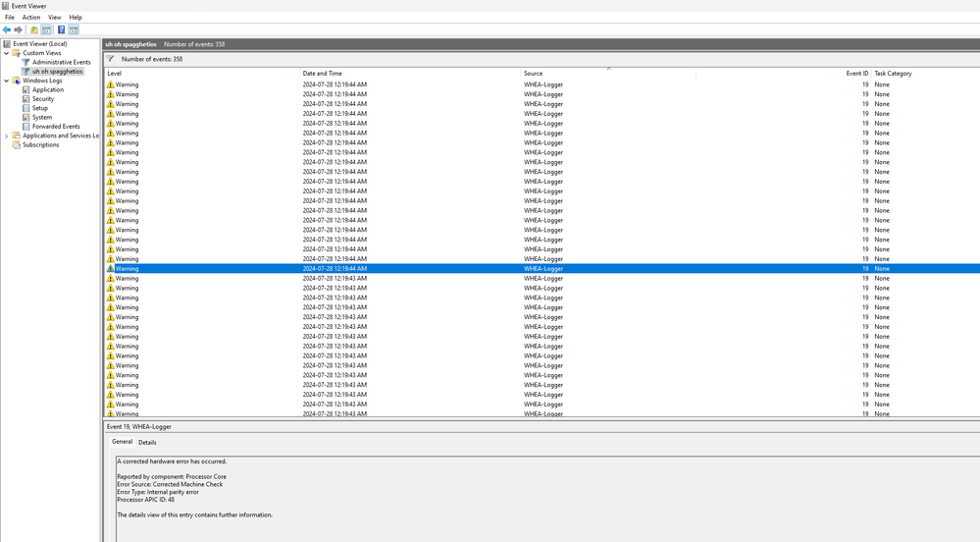Open the File menu
This screenshot has height=542, width=980.
pyautogui.click(x=10, y=18)
